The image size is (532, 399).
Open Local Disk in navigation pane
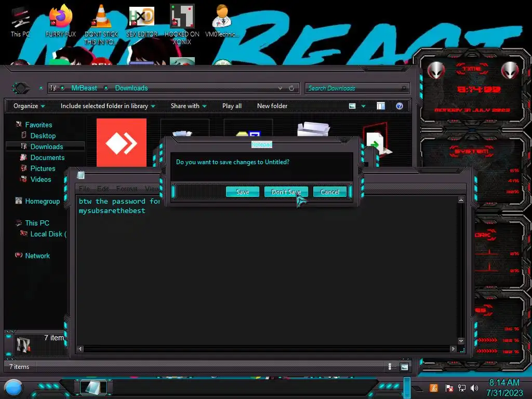(48, 234)
